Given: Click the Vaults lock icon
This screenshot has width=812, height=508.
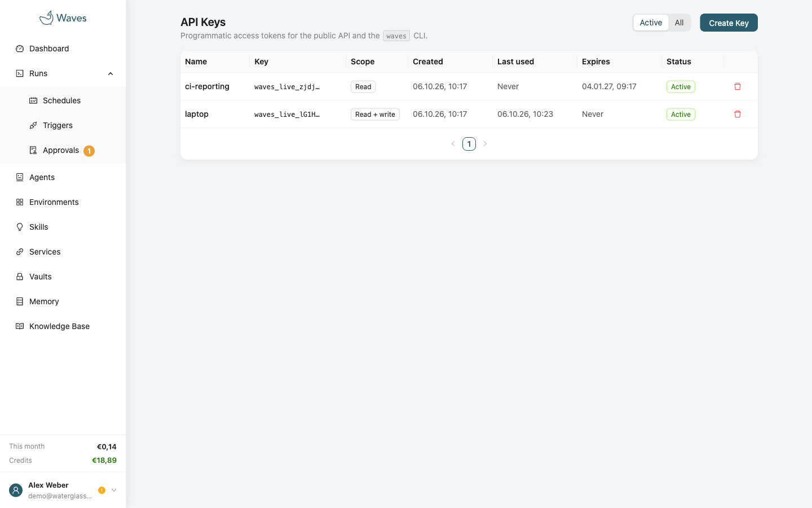Looking at the screenshot, I should tap(20, 277).
